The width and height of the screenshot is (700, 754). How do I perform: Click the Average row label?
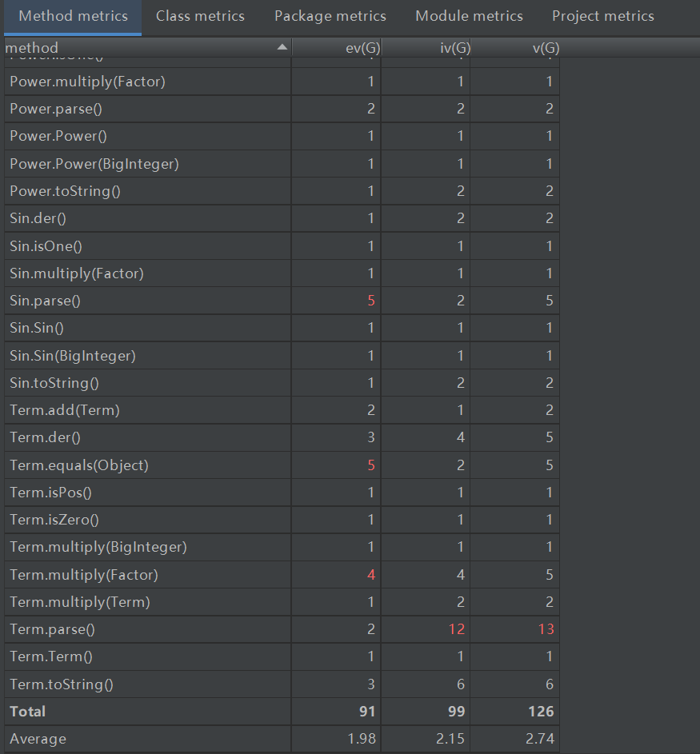coord(38,739)
